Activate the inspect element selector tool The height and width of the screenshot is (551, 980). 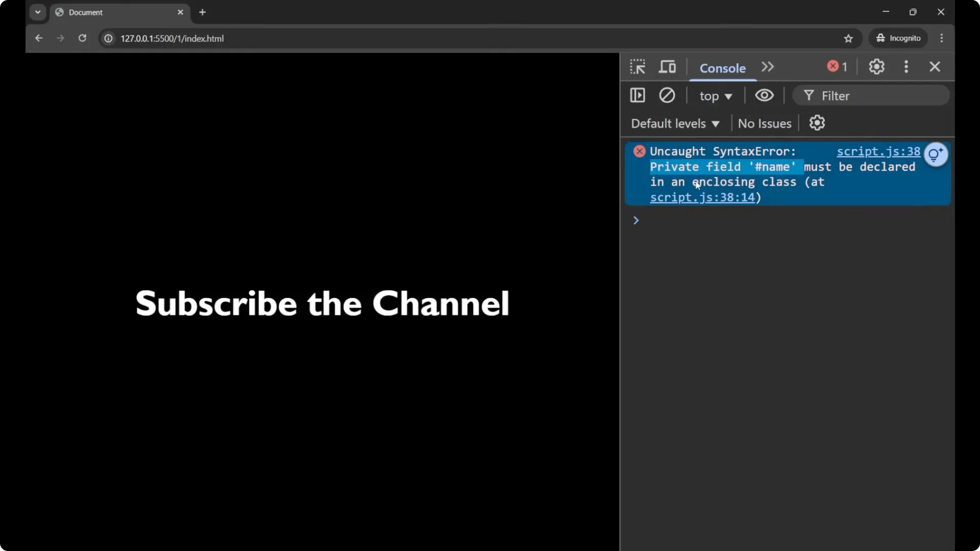tap(638, 67)
